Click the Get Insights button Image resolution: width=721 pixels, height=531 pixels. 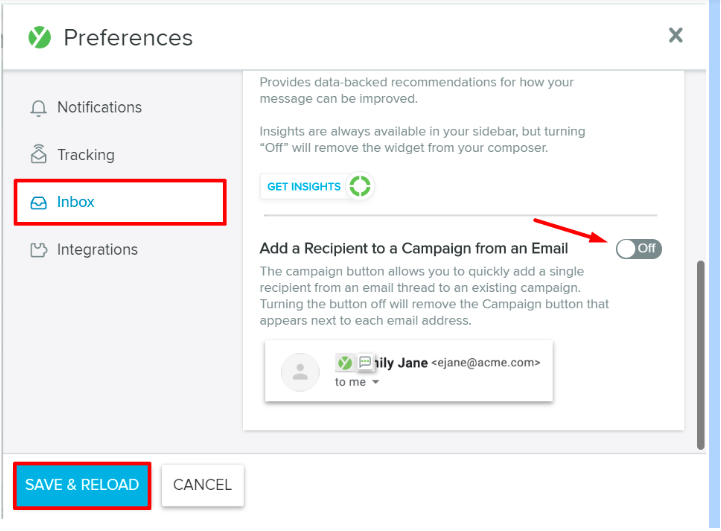(x=317, y=186)
